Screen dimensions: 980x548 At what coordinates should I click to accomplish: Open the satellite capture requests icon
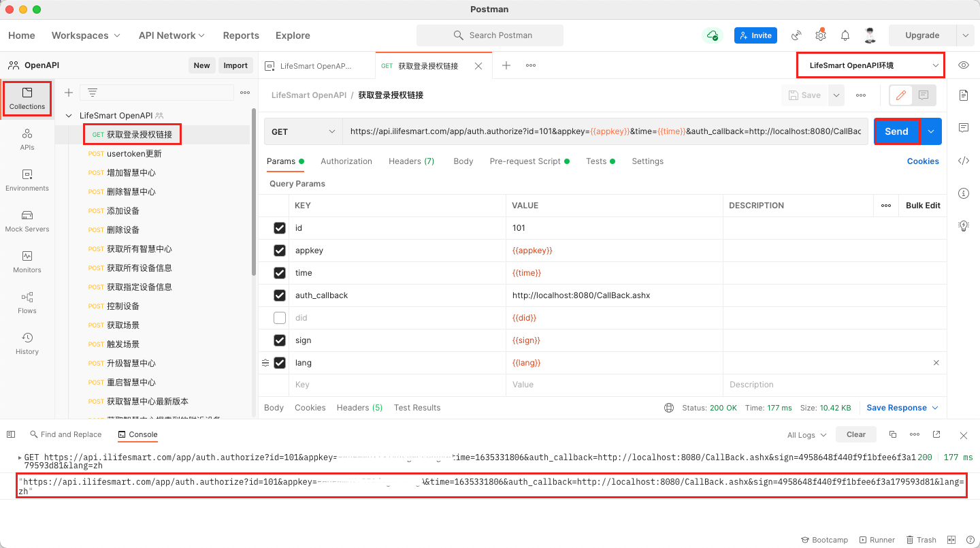[796, 35]
